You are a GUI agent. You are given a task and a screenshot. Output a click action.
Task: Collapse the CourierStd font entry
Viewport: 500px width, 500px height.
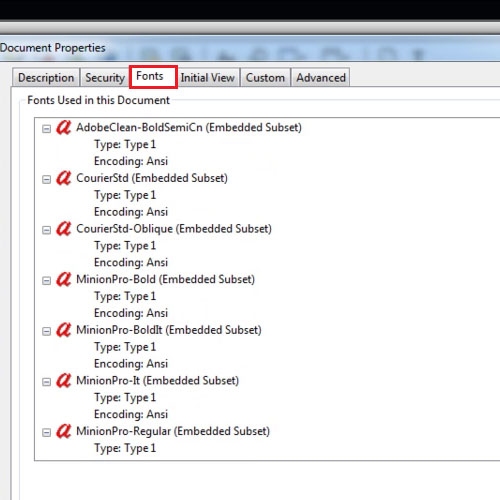(x=46, y=179)
